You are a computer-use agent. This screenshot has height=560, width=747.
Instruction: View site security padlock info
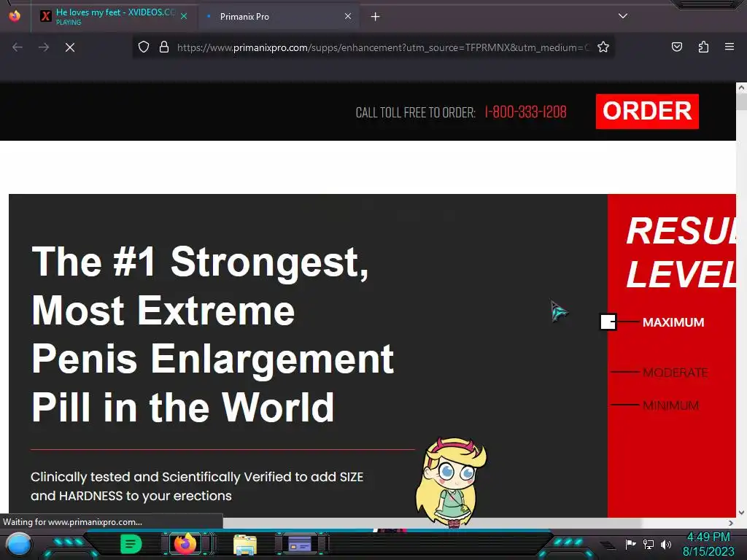point(164,47)
